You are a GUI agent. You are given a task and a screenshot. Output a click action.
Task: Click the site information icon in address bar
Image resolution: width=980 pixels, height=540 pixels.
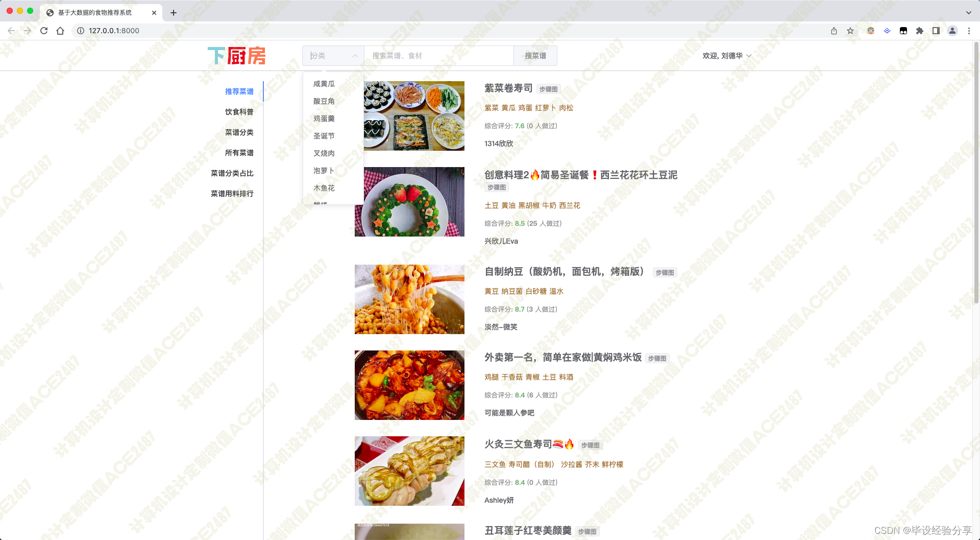[81, 31]
